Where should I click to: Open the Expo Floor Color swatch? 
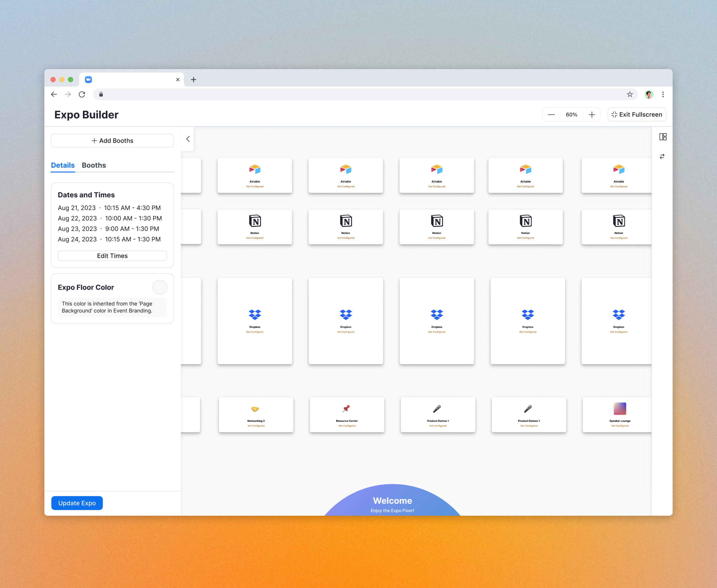pyautogui.click(x=159, y=287)
